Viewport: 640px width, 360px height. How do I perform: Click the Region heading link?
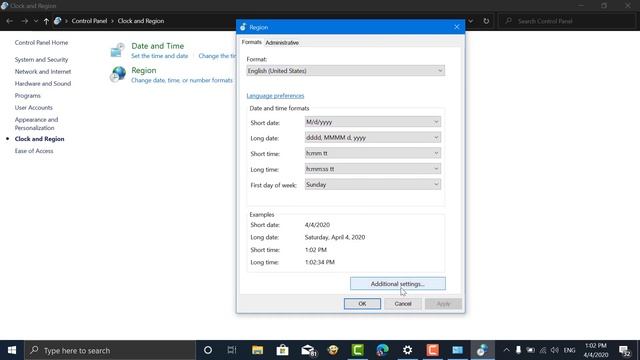(x=144, y=70)
